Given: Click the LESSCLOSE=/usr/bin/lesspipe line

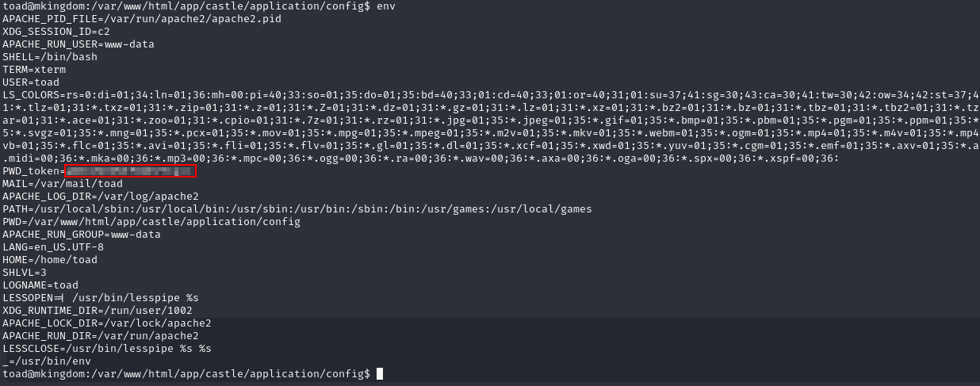Looking at the screenshot, I should (107, 349).
